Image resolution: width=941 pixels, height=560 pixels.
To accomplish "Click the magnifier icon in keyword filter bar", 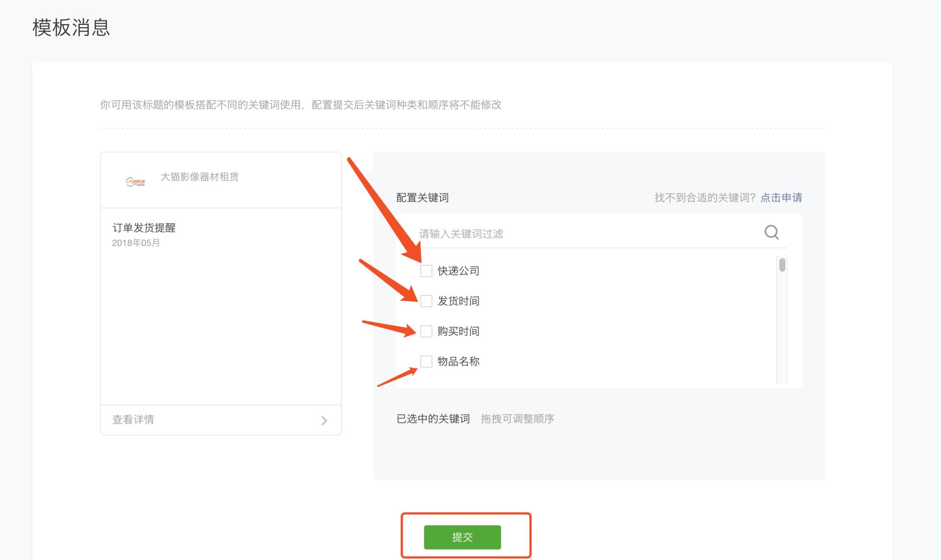I will tap(771, 232).
